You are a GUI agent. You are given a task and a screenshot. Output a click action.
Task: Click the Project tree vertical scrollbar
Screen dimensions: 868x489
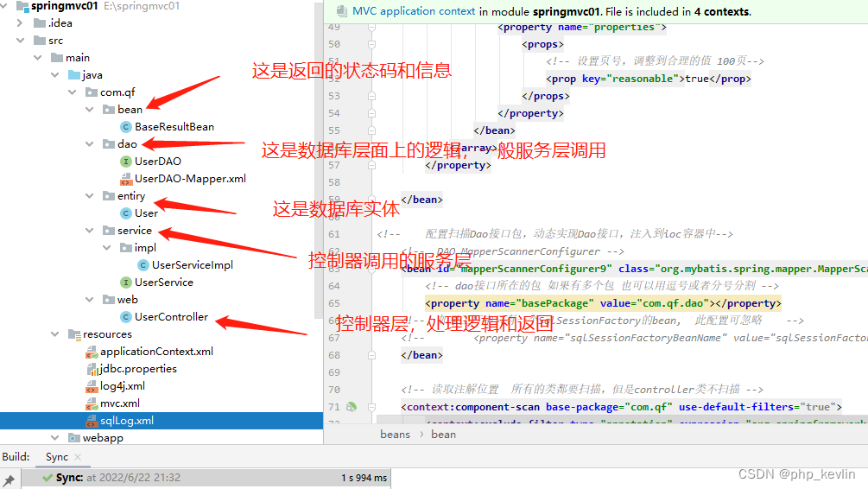click(319, 161)
